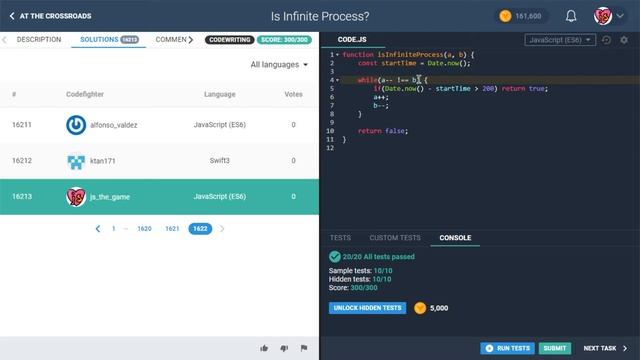
Task: Place cursor on the return false line
Action: point(382,131)
